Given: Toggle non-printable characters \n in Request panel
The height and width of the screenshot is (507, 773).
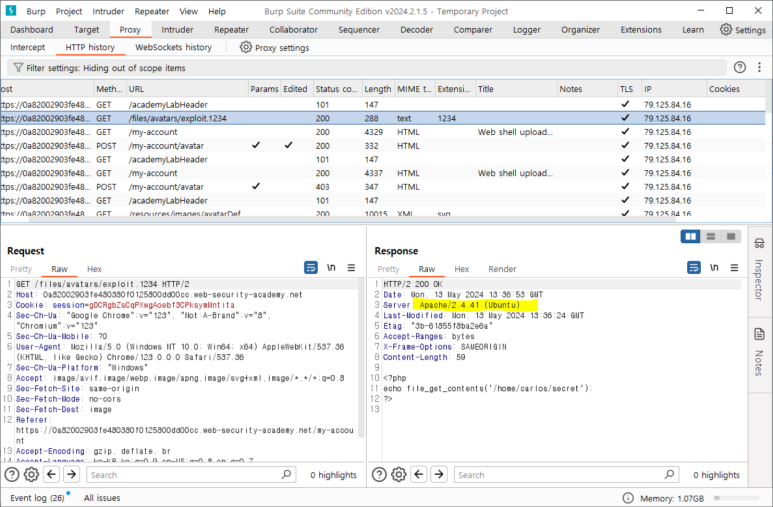Looking at the screenshot, I should pyautogui.click(x=331, y=267).
